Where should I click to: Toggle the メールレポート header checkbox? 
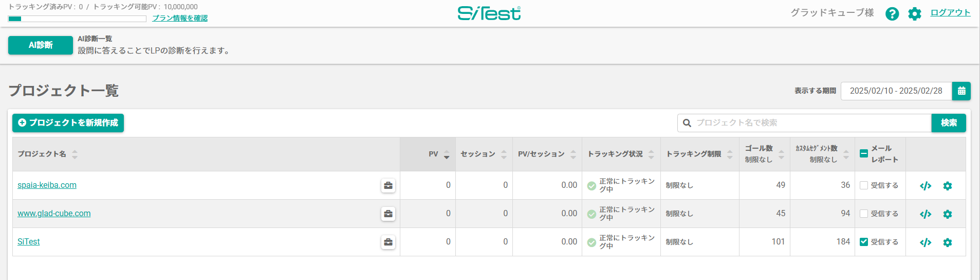click(x=864, y=153)
